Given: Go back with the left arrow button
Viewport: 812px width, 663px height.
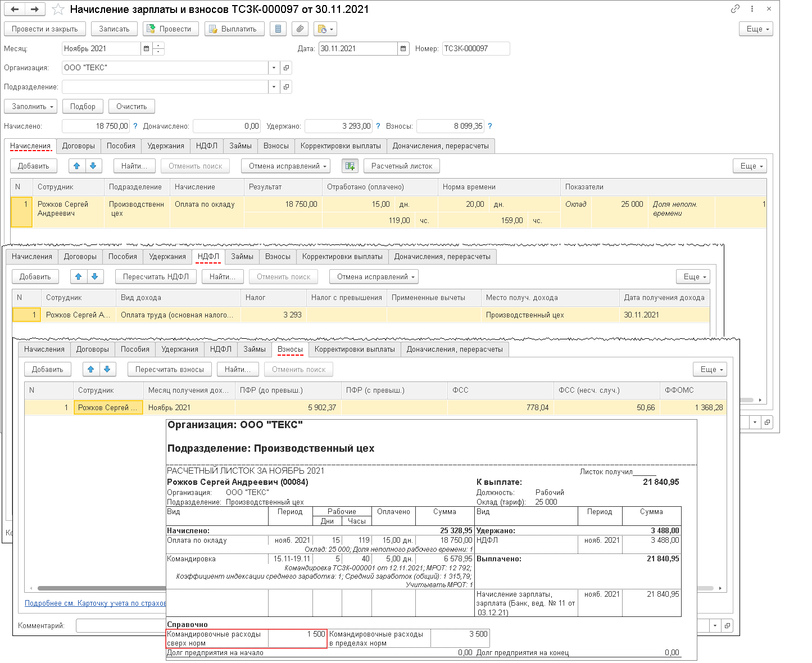Looking at the screenshot, I should pos(15,10).
